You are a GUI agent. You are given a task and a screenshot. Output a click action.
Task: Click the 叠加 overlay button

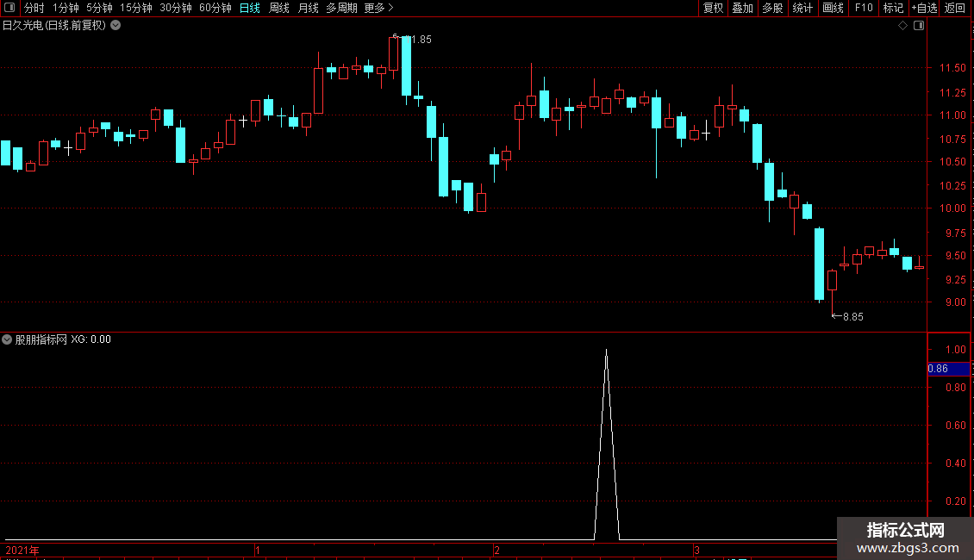click(x=742, y=8)
